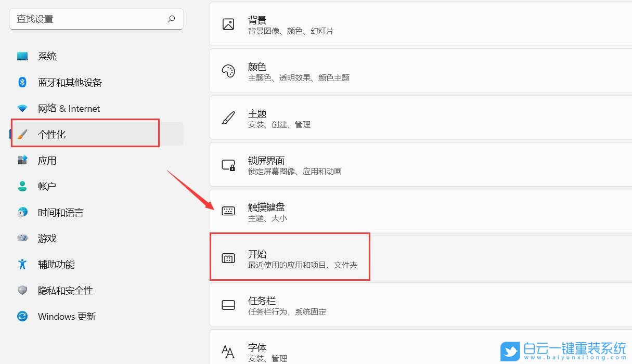Click the 颜色 palette icon
The image size is (632, 364).
pyautogui.click(x=228, y=71)
